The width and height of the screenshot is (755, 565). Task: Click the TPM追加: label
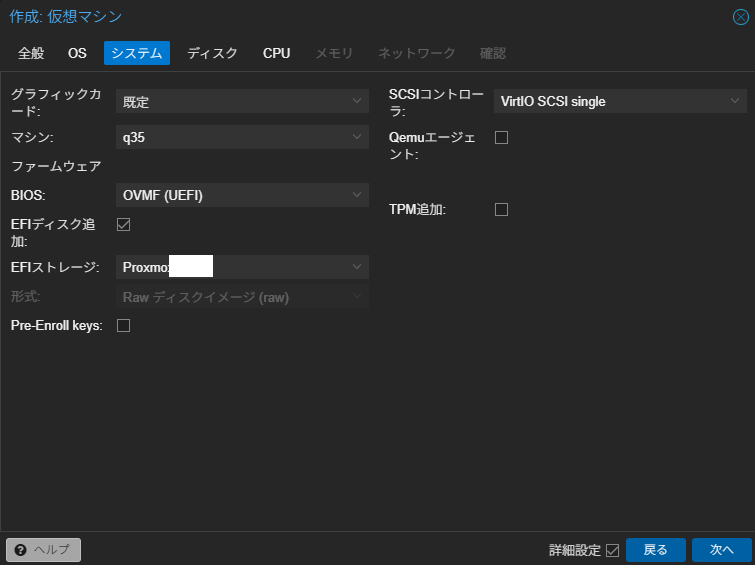click(x=417, y=210)
